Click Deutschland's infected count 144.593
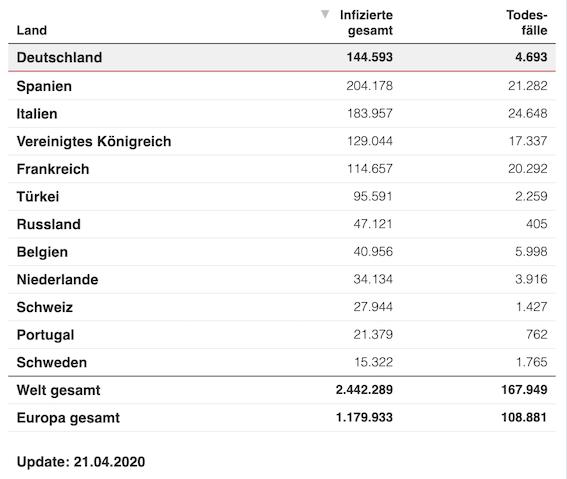This screenshot has height=479, width=567. coord(370,57)
